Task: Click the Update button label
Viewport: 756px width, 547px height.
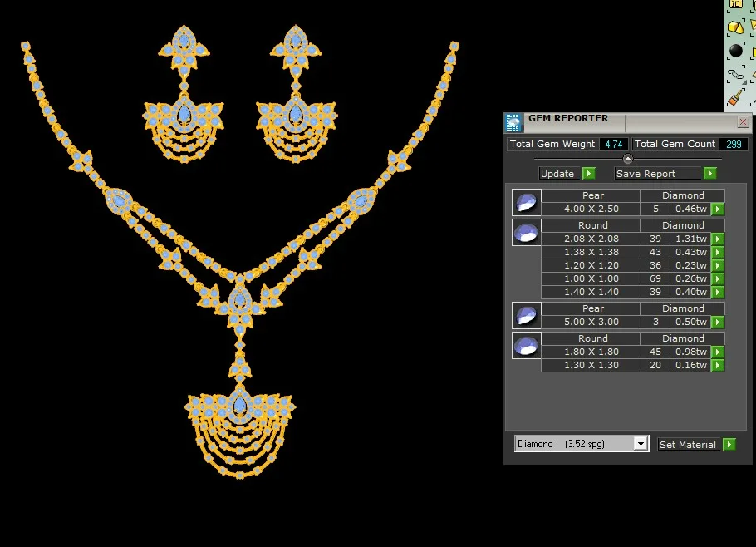Action: [x=557, y=174]
